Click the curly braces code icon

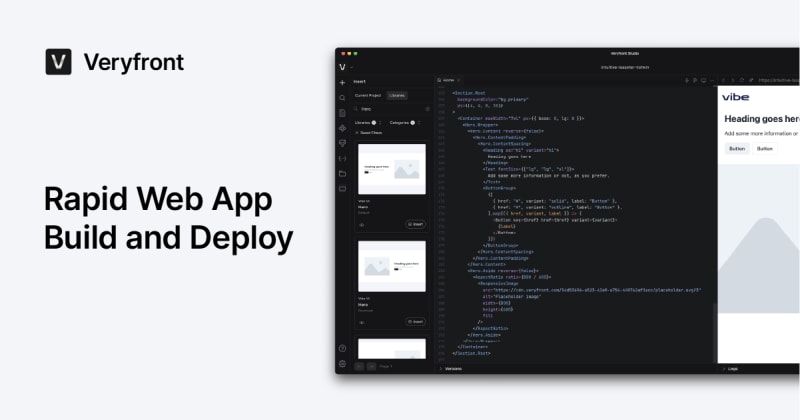coord(342,158)
